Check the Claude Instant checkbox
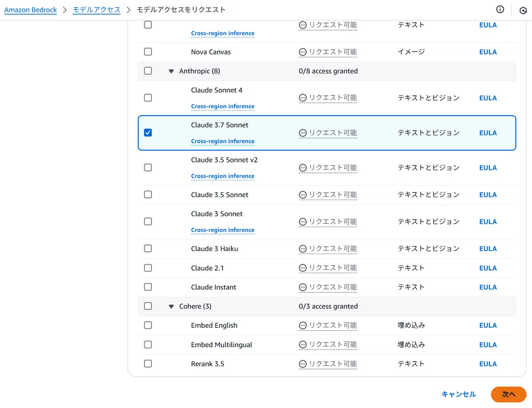This screenshot has width=532, height=408. (148, 287)
